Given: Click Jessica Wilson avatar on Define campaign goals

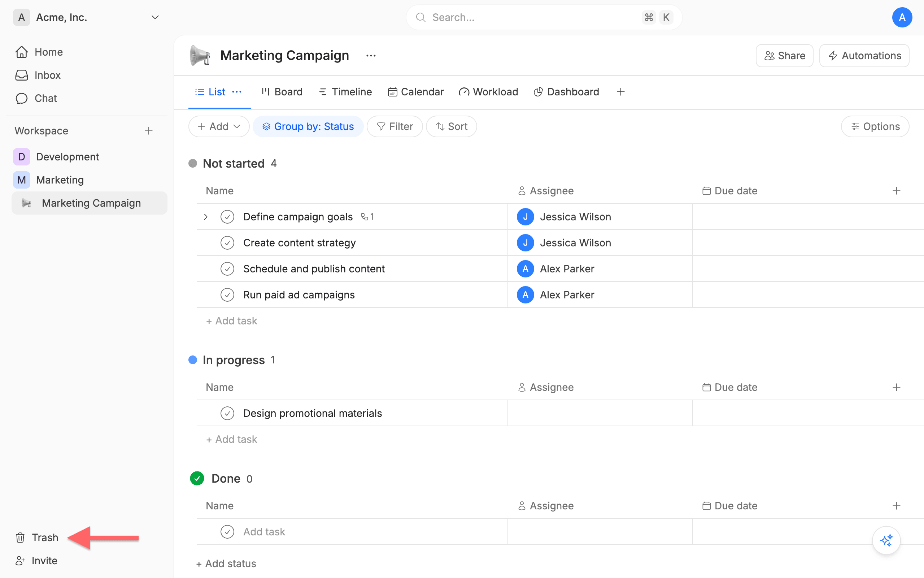Looking at the screenshot, I should 526,217.
